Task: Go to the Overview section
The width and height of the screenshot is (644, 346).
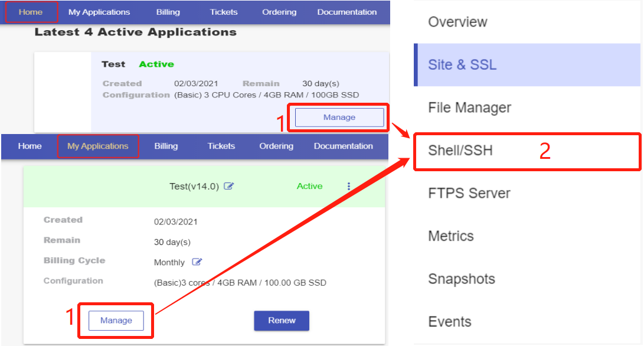Action: tap(457, 22)
